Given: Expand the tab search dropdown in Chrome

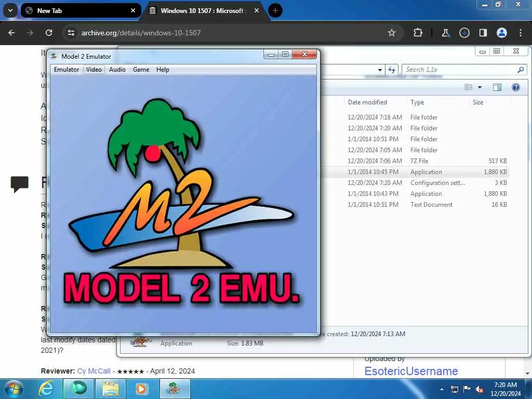Looking at the screenshot, I should coord(10,11).
